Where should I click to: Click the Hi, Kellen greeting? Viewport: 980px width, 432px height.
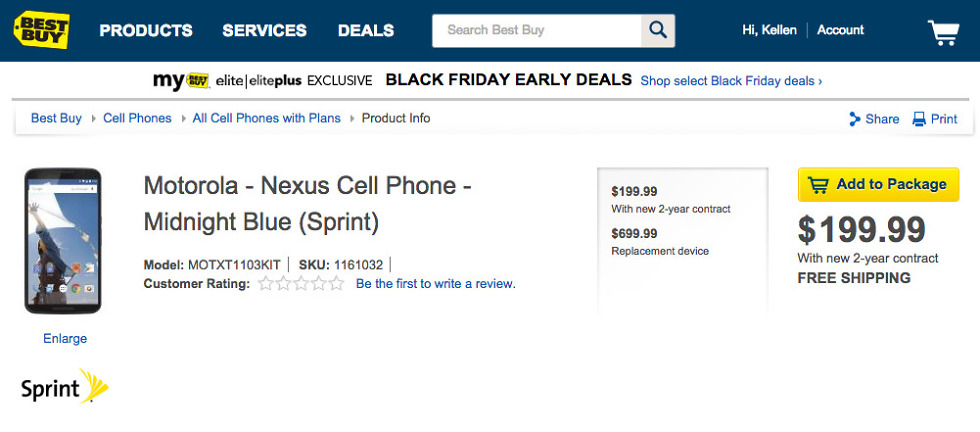[x=769, y=30]
